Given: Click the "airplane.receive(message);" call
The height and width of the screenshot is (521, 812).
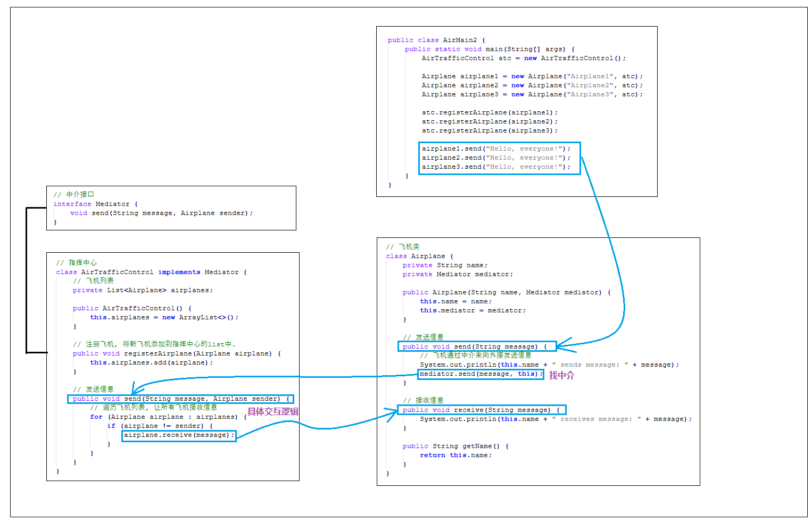Looking at the screenshot, I should coord(179,435).
